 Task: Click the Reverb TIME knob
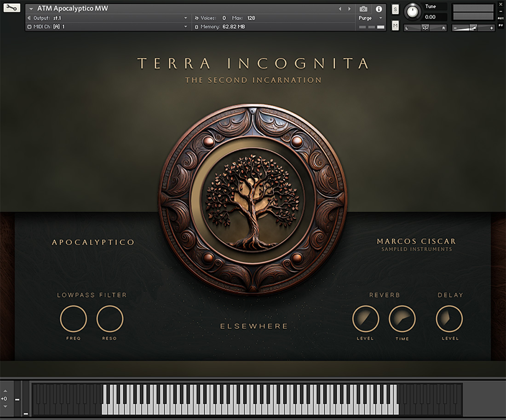[x=402, y=319]
